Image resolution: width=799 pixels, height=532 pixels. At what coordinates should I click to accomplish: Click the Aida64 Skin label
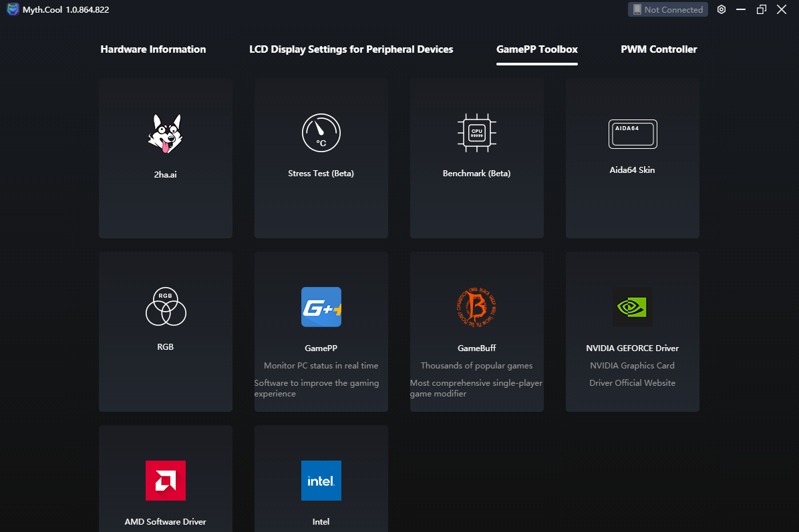633,170
